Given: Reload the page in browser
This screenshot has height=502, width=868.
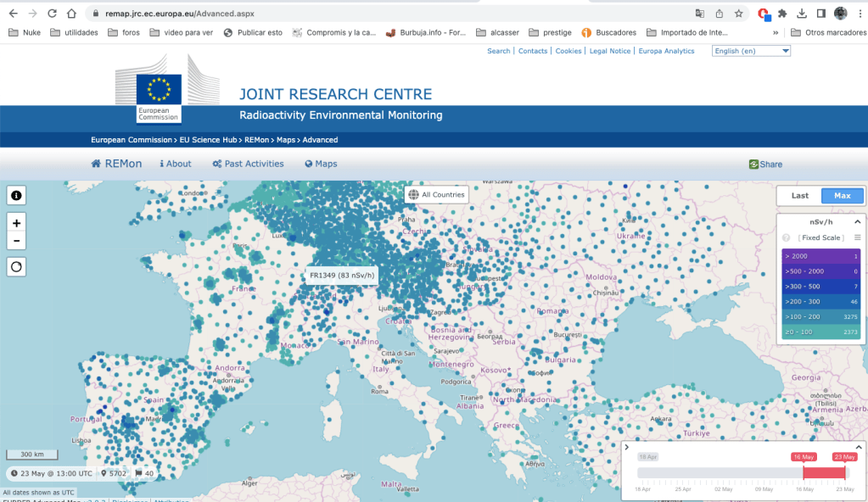Looking at the screenshot, I should (52, 14).
